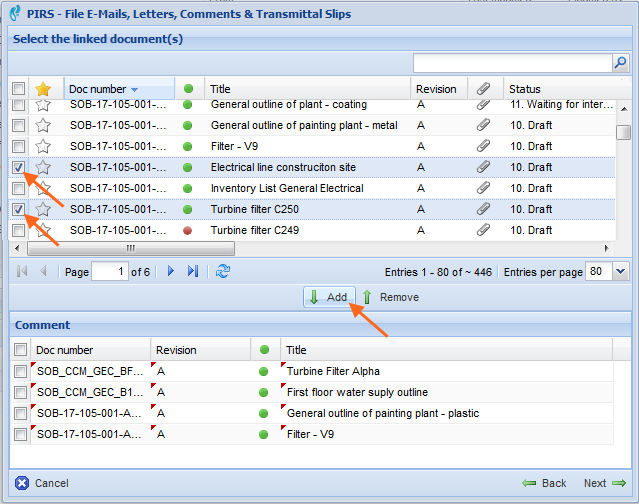Click the vertical scrollbar thumb of upper grid

tap(623, 132)
